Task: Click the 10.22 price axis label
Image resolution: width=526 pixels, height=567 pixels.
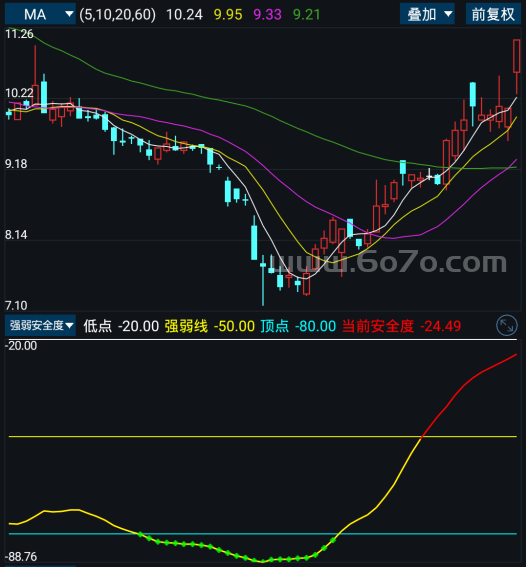Action: tap(19, 93)
